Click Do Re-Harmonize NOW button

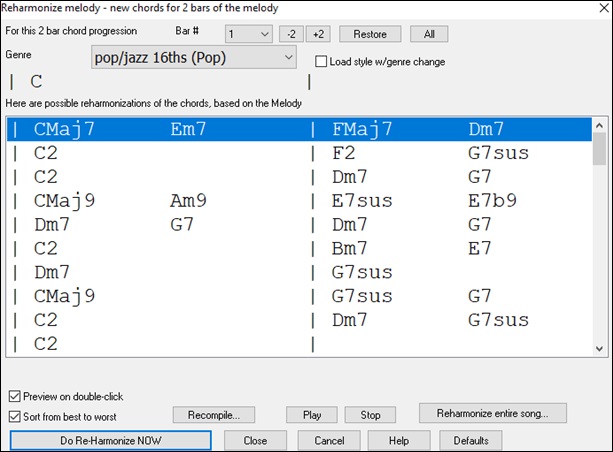click(111, 441)
